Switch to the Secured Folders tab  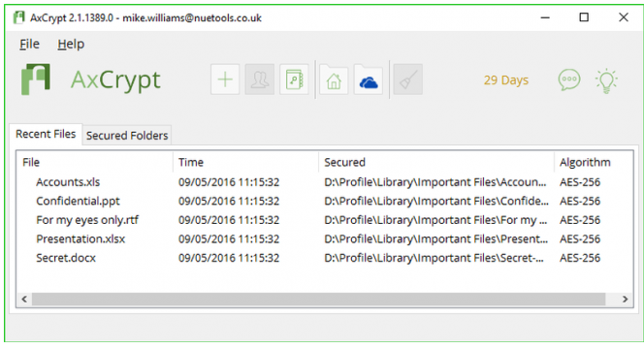click(127, 135)
